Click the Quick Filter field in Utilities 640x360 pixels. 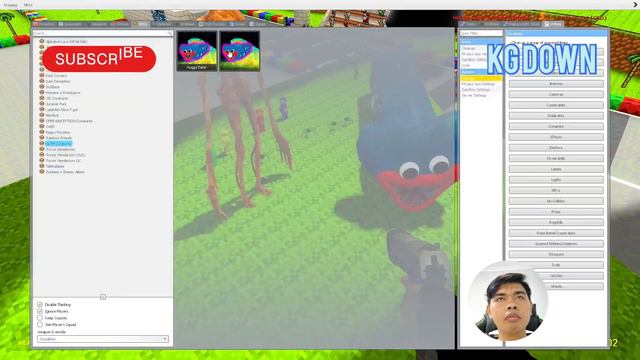tap(481, 33)
